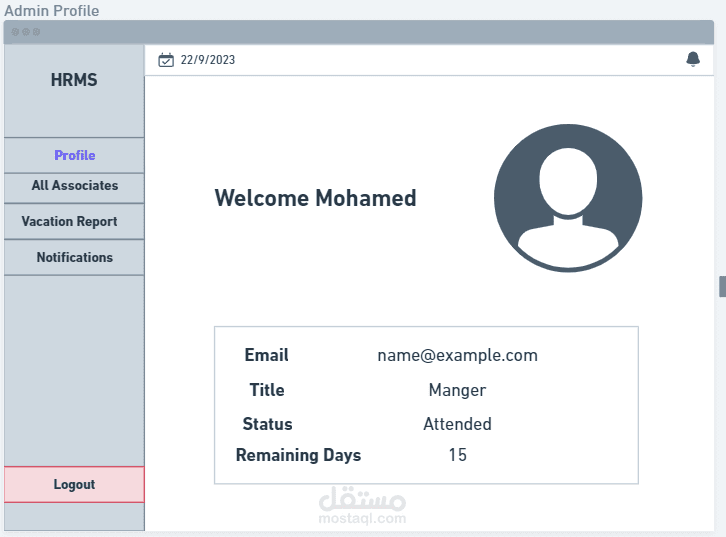Click the Status label
This screenshot has width=726, height=537.
(x=267, y=424)
